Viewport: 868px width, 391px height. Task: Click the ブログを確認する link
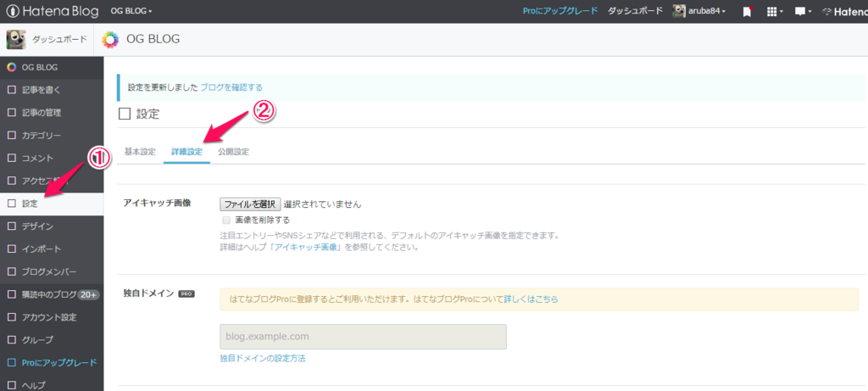pos(231,87)
